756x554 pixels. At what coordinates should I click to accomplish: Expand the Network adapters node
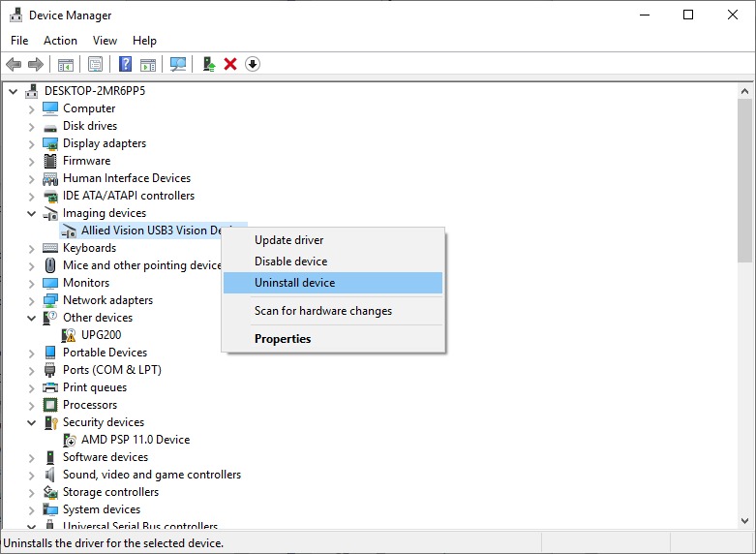tap(32, 300)
